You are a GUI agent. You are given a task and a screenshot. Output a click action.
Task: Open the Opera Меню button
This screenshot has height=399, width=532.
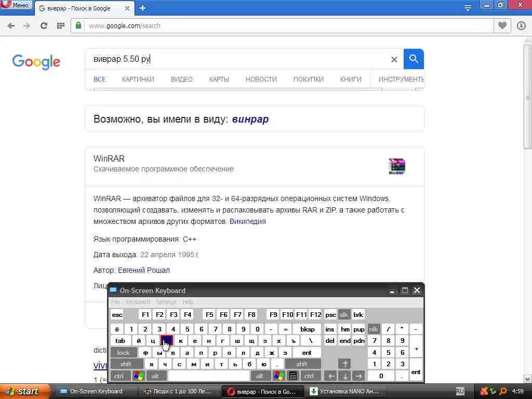tap(16, 5)
